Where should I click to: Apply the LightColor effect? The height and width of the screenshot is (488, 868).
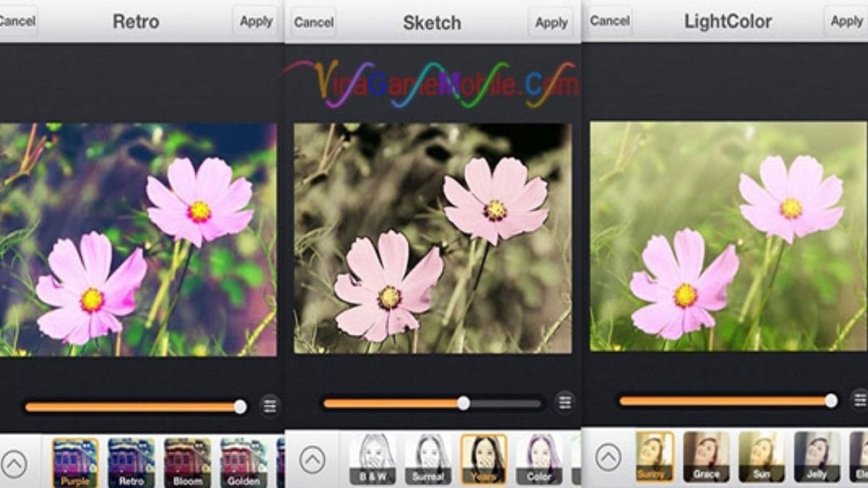pyautogui.click(x=846, y=21)
